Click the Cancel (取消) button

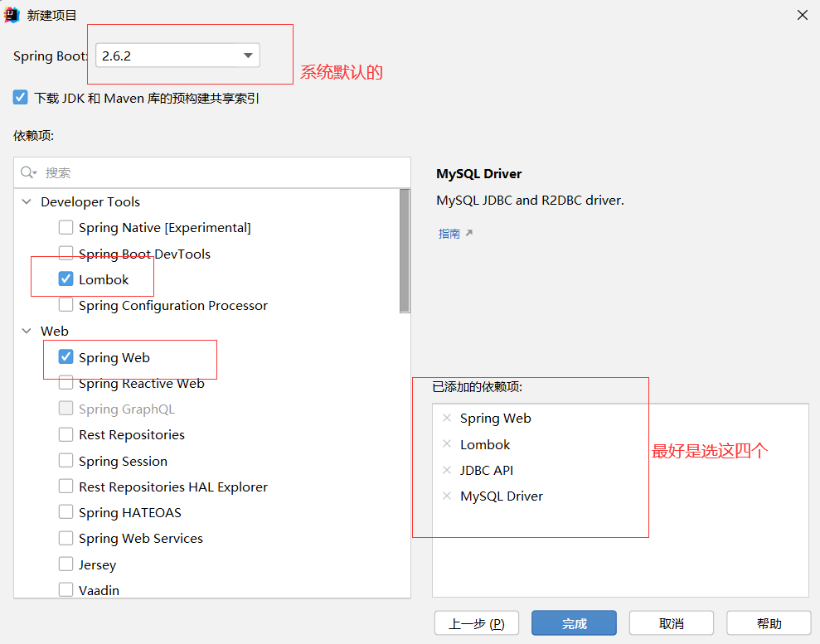click(x=672, y=623)
